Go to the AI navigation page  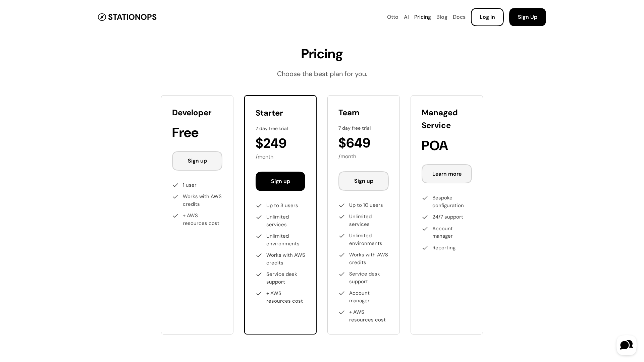pyautogui.click(x=406, y=17)
